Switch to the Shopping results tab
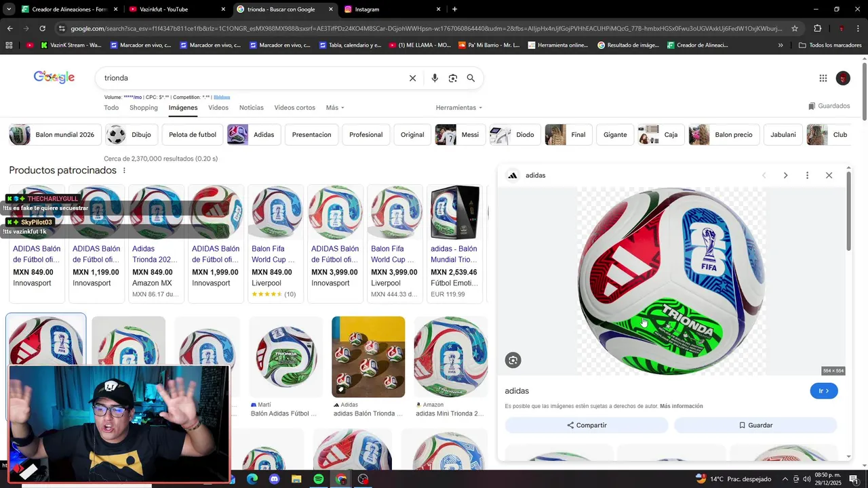The image size is (868, 488). coord(144,108)
